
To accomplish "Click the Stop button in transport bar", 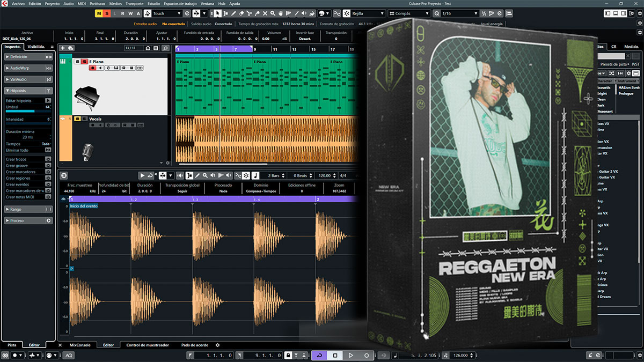I will [x=335, y=355].
